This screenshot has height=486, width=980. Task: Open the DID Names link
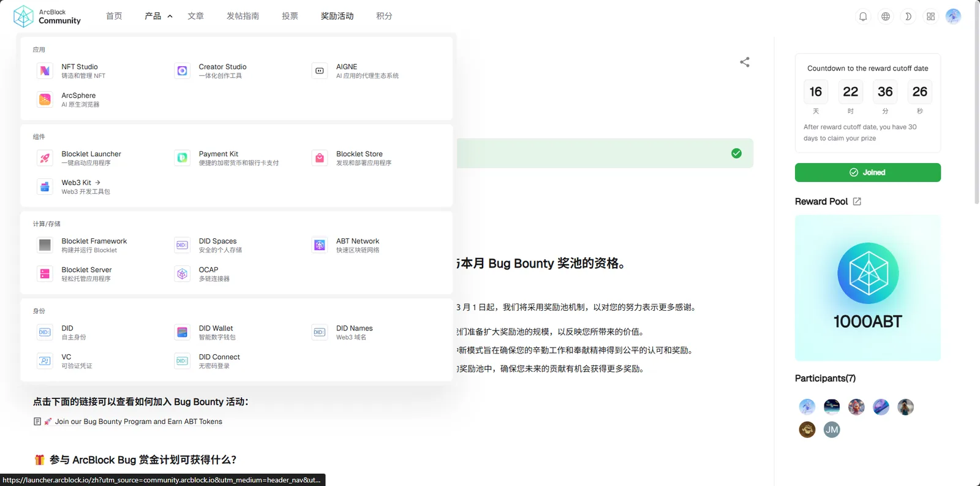pyautogui.click(x=355, y=328)
